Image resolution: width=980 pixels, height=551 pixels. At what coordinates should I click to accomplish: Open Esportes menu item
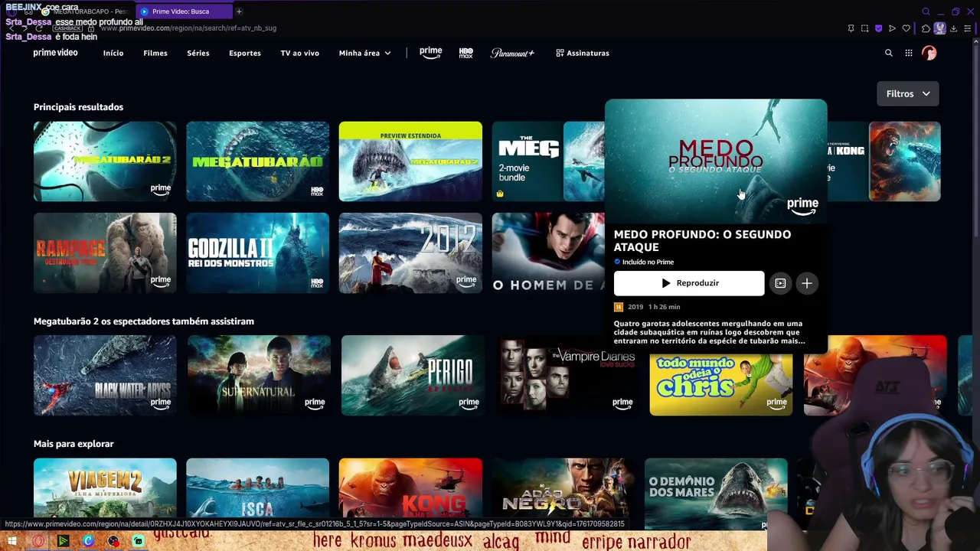coord(245,53)
